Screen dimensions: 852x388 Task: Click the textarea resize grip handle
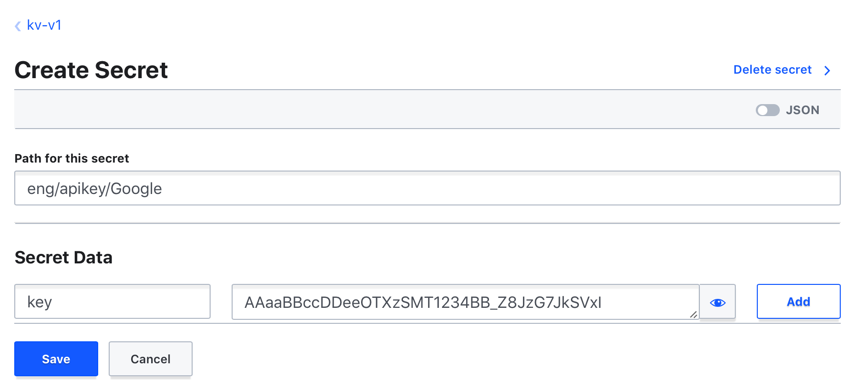coord(693,314)
